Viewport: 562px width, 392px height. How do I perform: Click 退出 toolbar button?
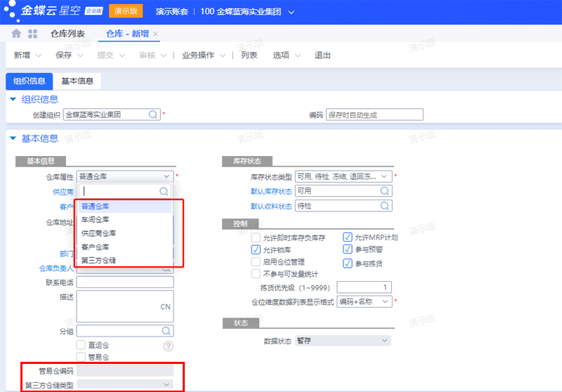322,55
